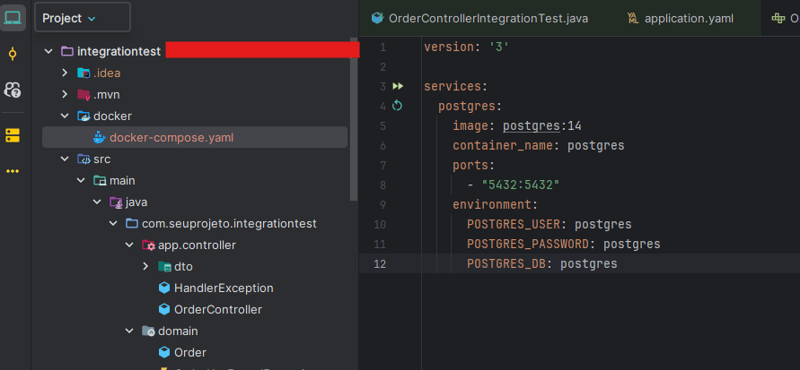Screen dimensions: 800x370
Task: Click the postgres service rerun gutter icon
Action: (397, 106)
